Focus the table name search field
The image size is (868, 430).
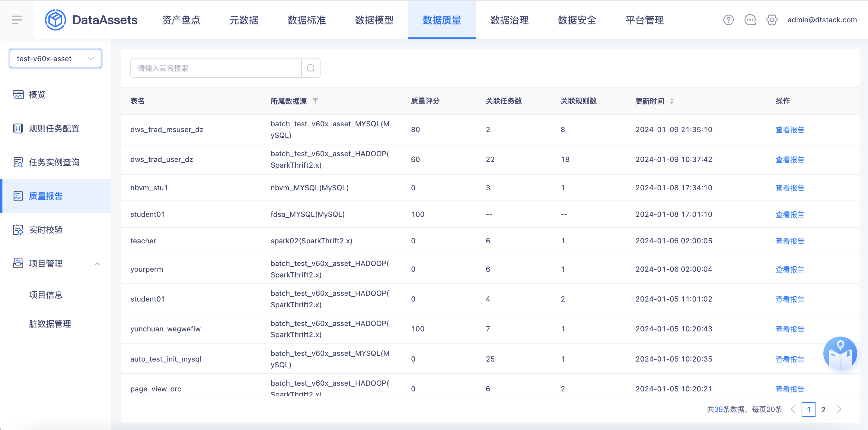[216, 68]
